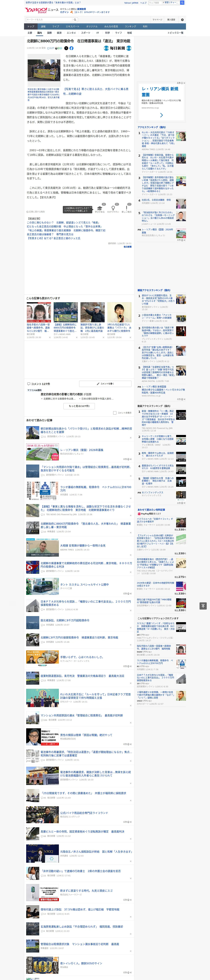Screen dimensions: 210x980
Task: Open article ラジオ番組の無断転載、賠償命令
Action: [96, 489]
